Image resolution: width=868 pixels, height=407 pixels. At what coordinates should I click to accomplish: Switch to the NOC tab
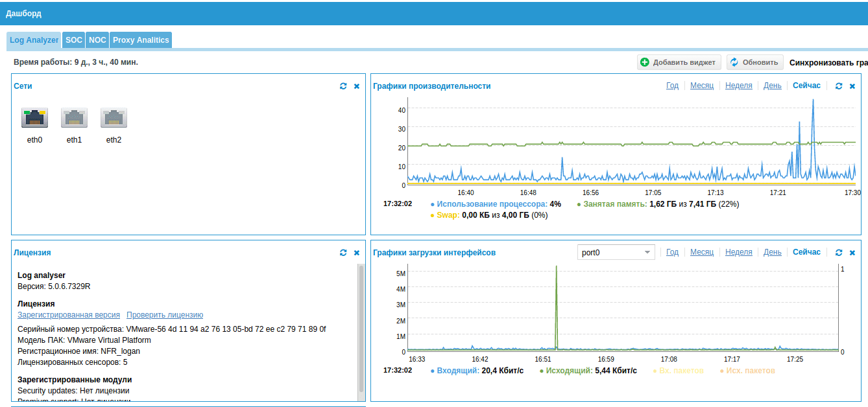click(97, 40)
